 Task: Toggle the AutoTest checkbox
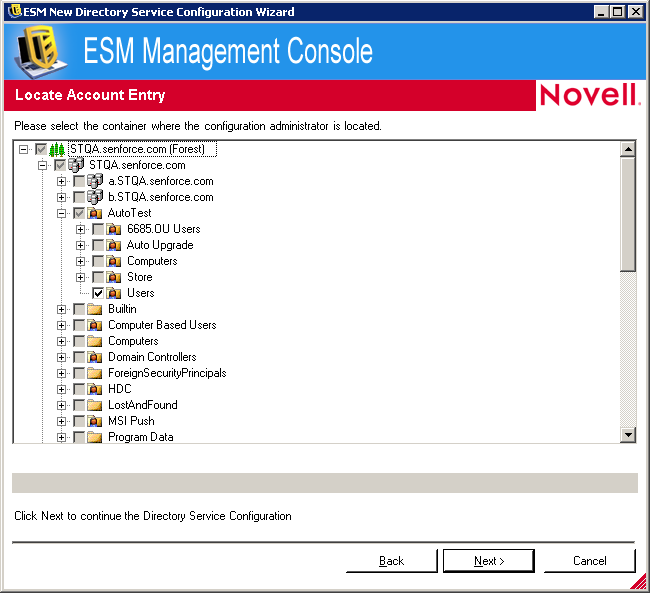coord(79,213)
